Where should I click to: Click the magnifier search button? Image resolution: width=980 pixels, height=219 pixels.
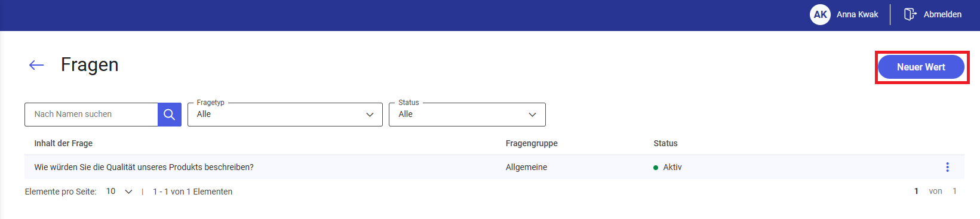coord(170,115)
